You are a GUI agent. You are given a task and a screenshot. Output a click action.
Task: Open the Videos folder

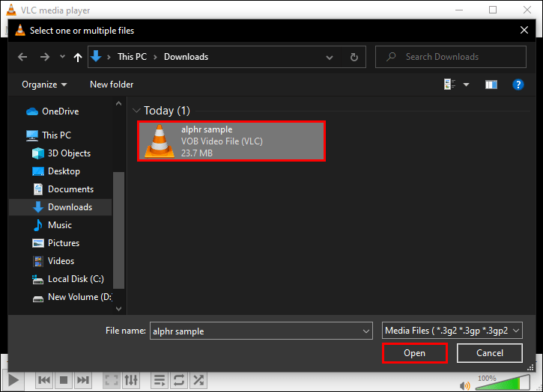click(53, 261)
